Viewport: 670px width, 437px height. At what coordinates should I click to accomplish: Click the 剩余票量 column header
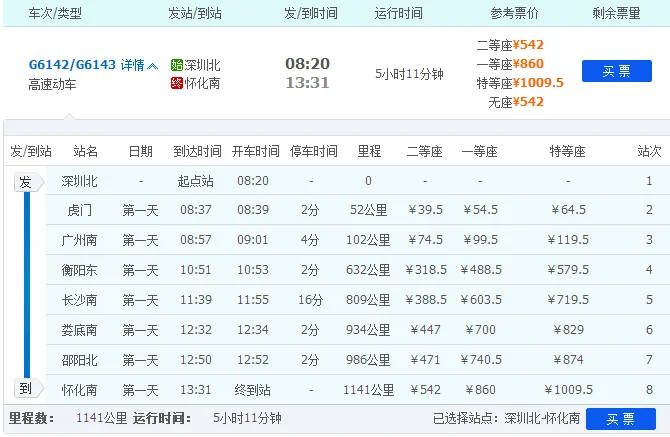pyautogui.click(x=616, y=13)
